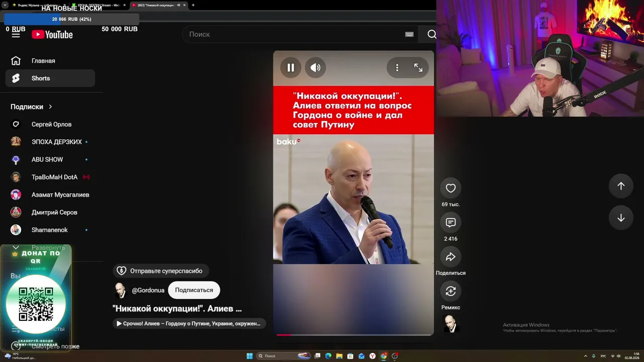Screen dimensions: 644x362
Task: Open the linked video Срочно! Алиев – Гордону
Action: pyautogui.click(x=189, y=323)
